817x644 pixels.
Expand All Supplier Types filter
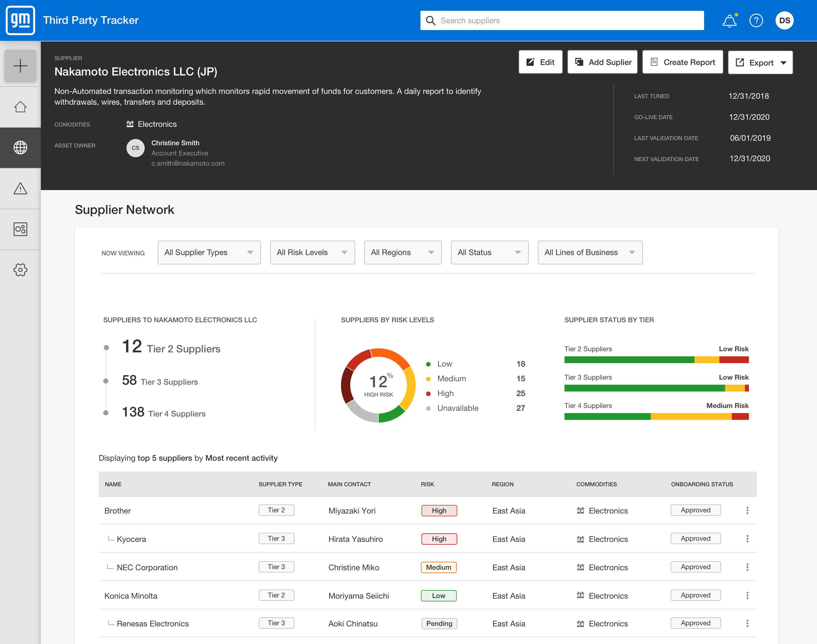point(209,252)
